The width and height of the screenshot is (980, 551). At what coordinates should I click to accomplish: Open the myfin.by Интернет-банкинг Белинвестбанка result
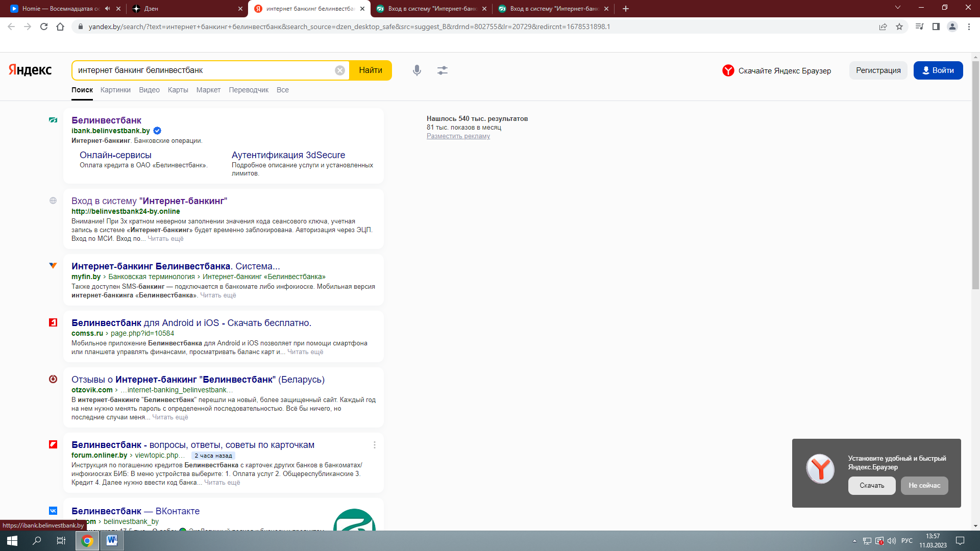(176, 266)
